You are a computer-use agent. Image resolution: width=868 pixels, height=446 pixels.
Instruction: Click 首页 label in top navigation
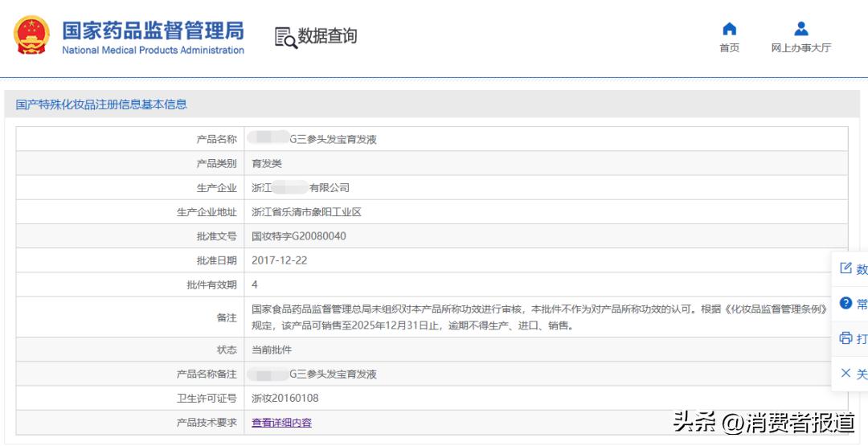point(730,48)
